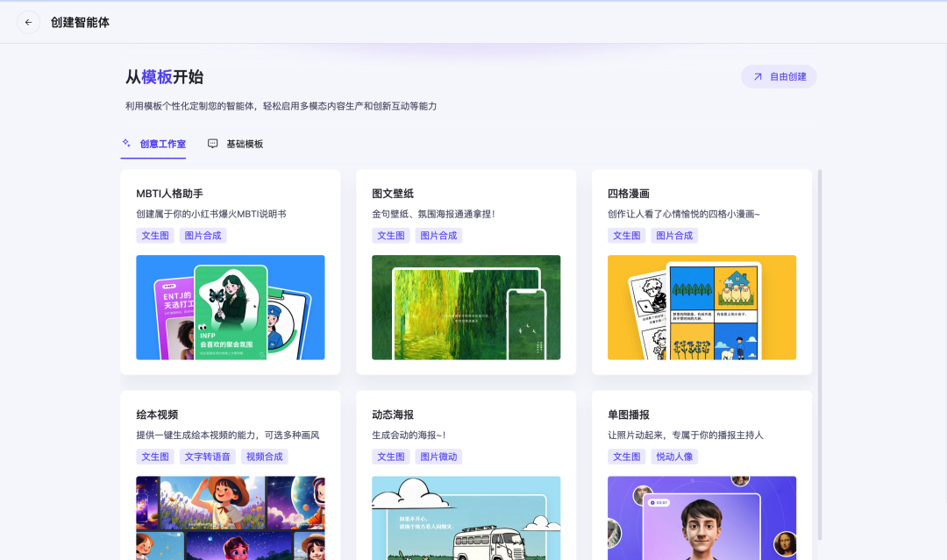The width and height of the screenshot is (947, 560).
Task: Click description 金句壁纸、氛围海报通通拿捏!
Action: (x=434, y=214)
